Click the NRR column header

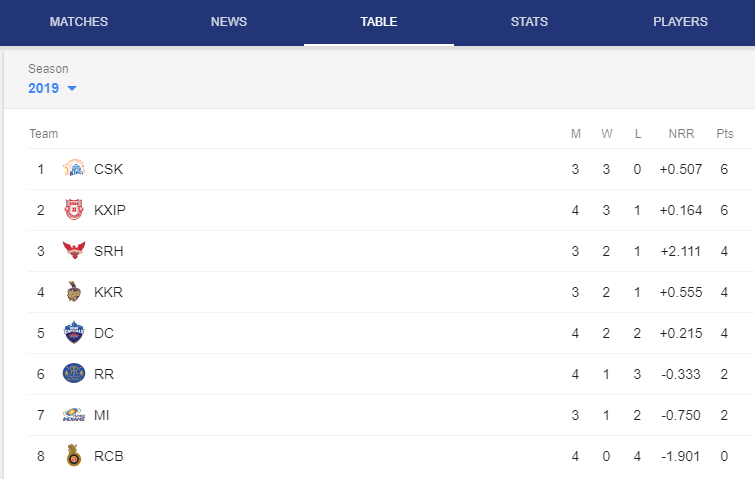click(x=681, y=133)
